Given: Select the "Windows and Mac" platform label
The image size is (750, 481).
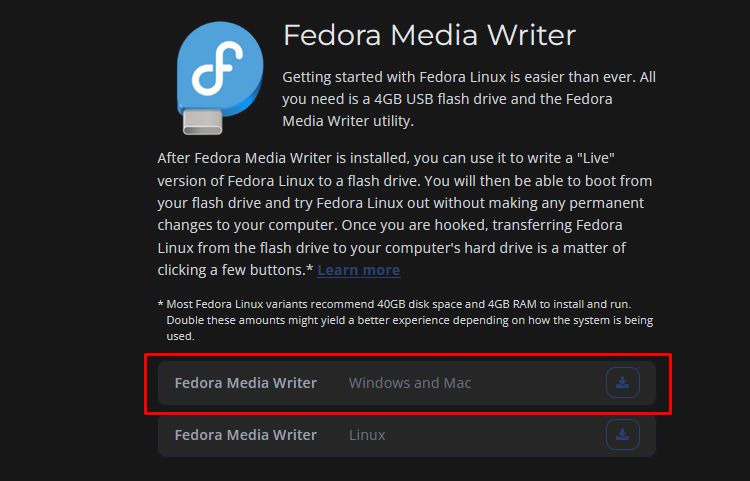Looking at the screenshot, I should coord(409,383).
